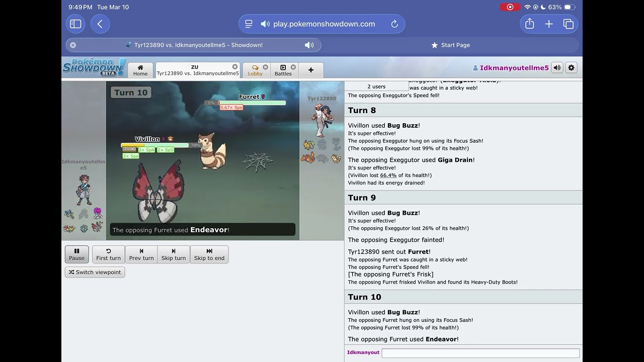Viewport: 644px width, 362px height.
Task: Click the Turn 10 indicator
Action: coord(131,93)
